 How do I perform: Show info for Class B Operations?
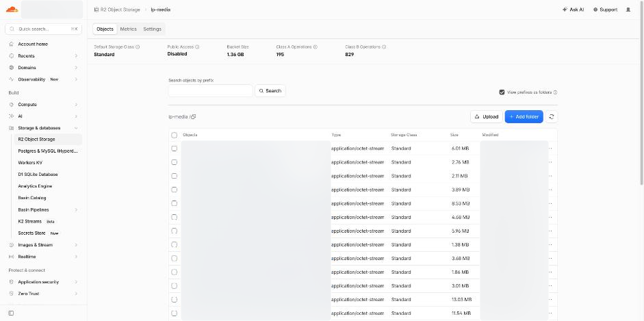(384, 47)
